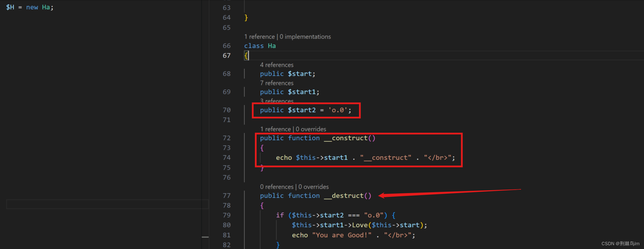Click the '0 overrides' lens above __destruct

(313, 187)
